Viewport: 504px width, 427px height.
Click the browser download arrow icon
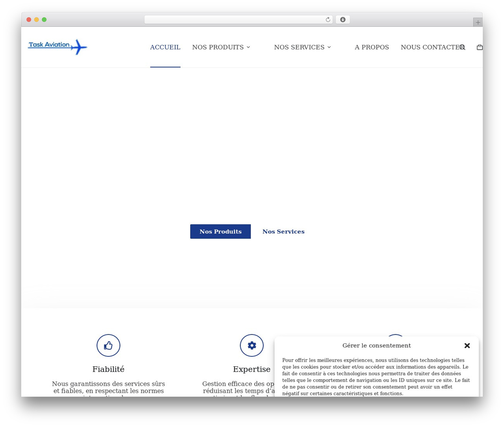coord(343,20)
